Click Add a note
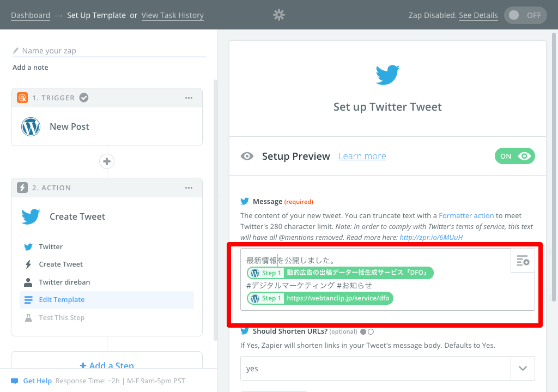This screenshot has height=392, width=558. tap(31, 67)
